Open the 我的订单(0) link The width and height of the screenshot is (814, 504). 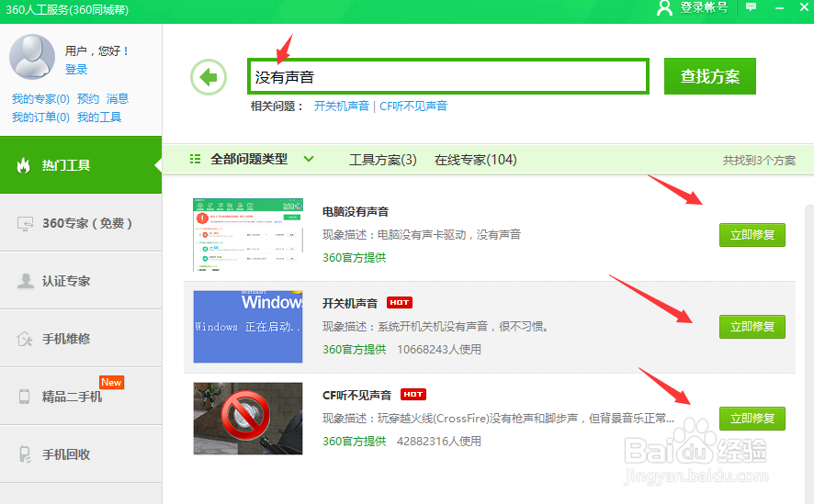(40, 118)
